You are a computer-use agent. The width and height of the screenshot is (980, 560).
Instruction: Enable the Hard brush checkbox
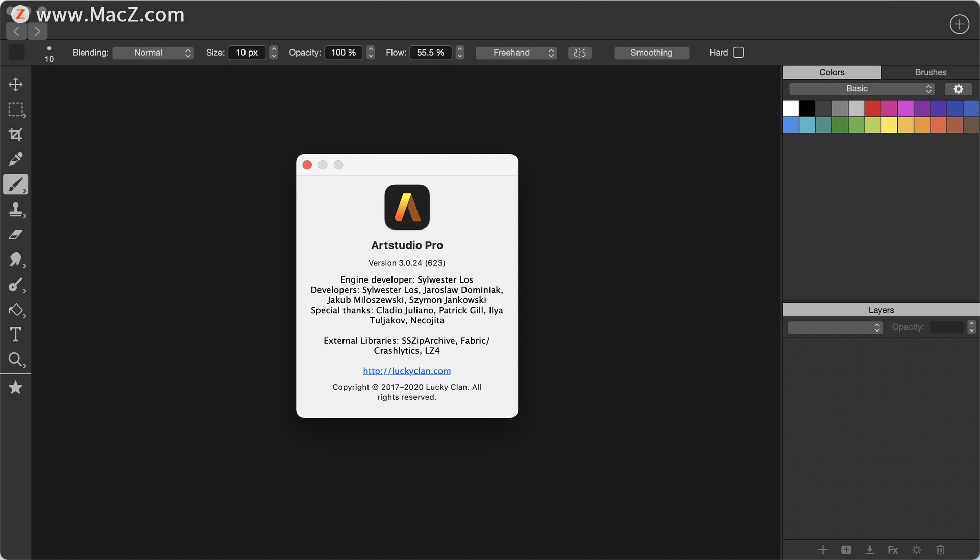(738, 53)
